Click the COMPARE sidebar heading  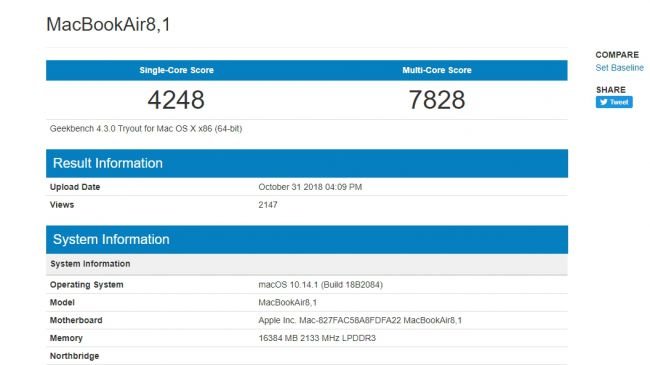[617, 55]
